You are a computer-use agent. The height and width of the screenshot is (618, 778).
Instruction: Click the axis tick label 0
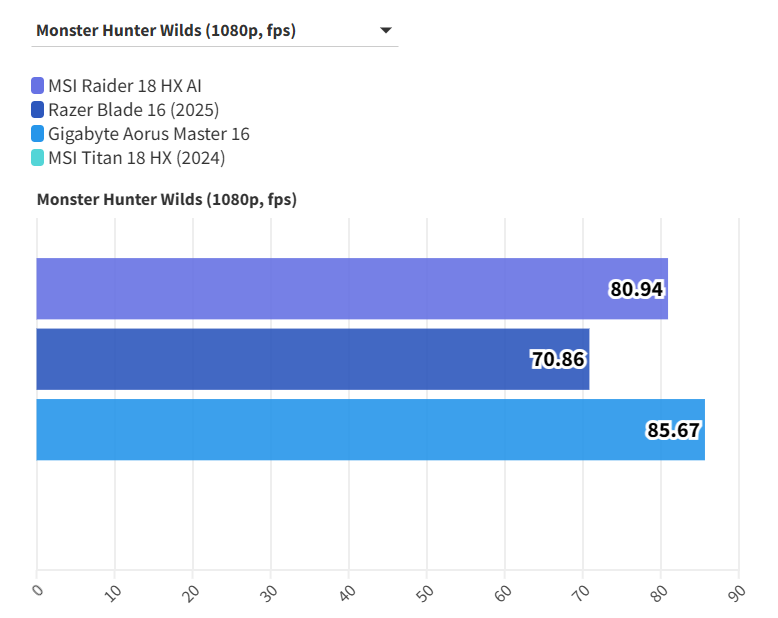(x=38, y=590)
